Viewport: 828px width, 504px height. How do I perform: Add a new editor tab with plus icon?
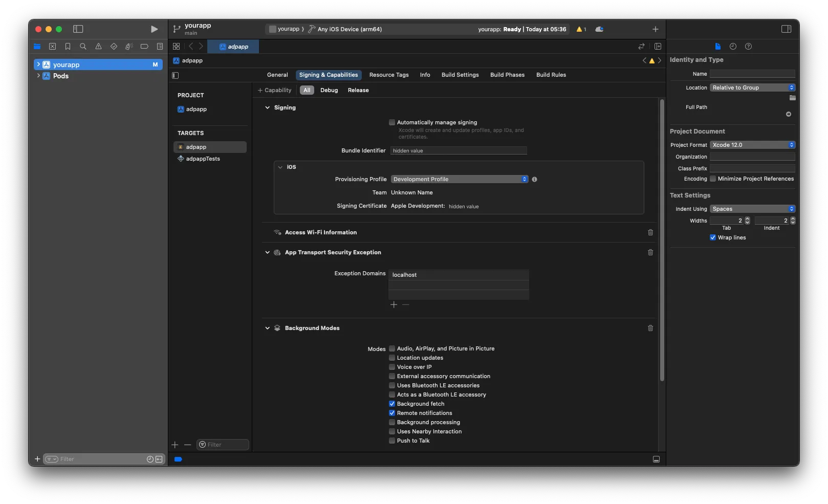(656, 29)
